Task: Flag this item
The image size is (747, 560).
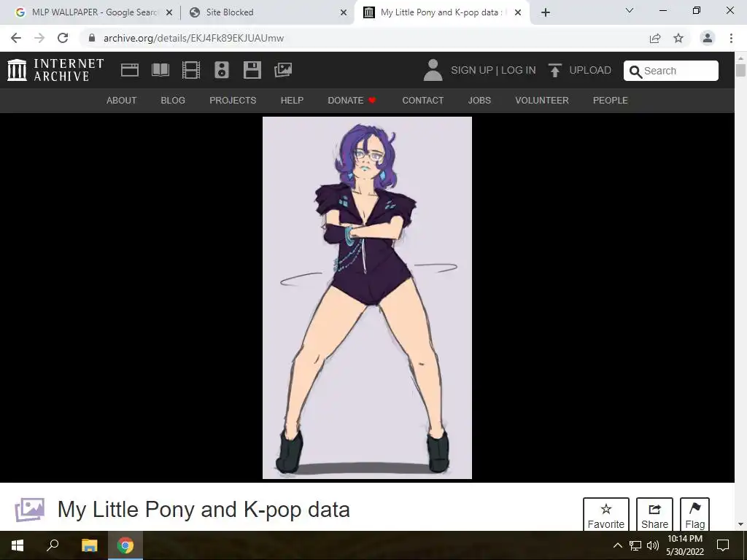Action: [x=694, y=514]
